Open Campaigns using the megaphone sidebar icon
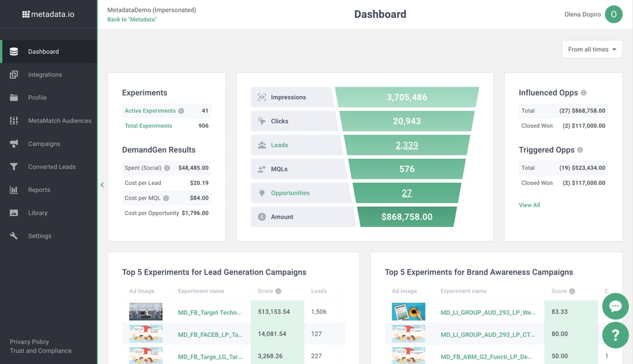The width and height of the screenshot is (633, 364). [13, 143]
